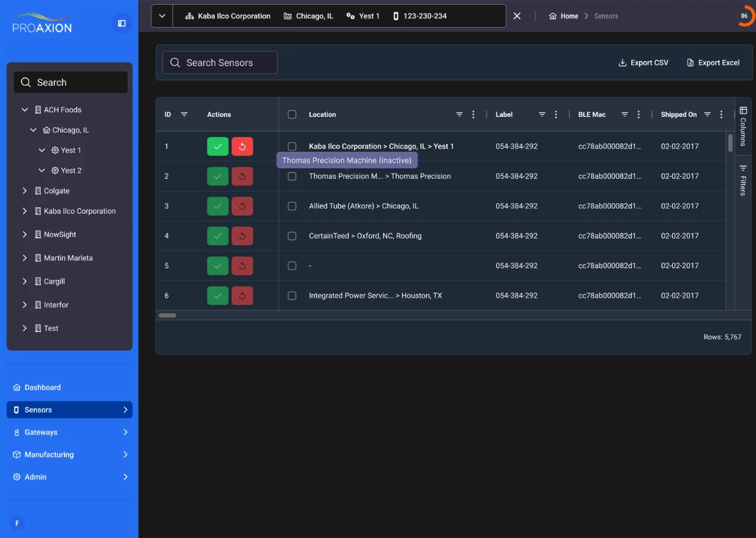Check the Kaba Ilco Corporation row checkbox

pos(292,146)
